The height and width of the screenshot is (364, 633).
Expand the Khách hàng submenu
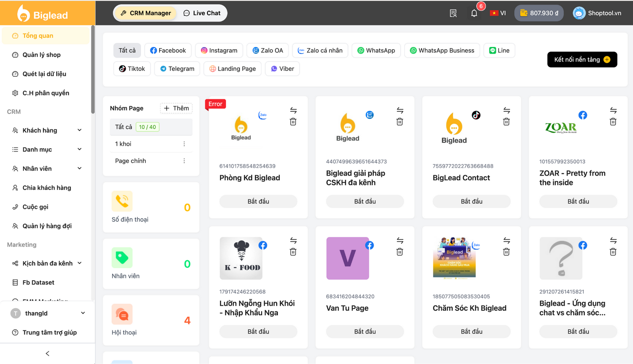click(x=80, y=130)
